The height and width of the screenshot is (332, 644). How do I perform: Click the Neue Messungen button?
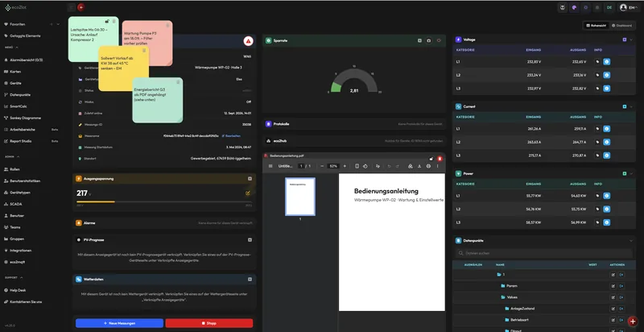(x=119, y=323)
